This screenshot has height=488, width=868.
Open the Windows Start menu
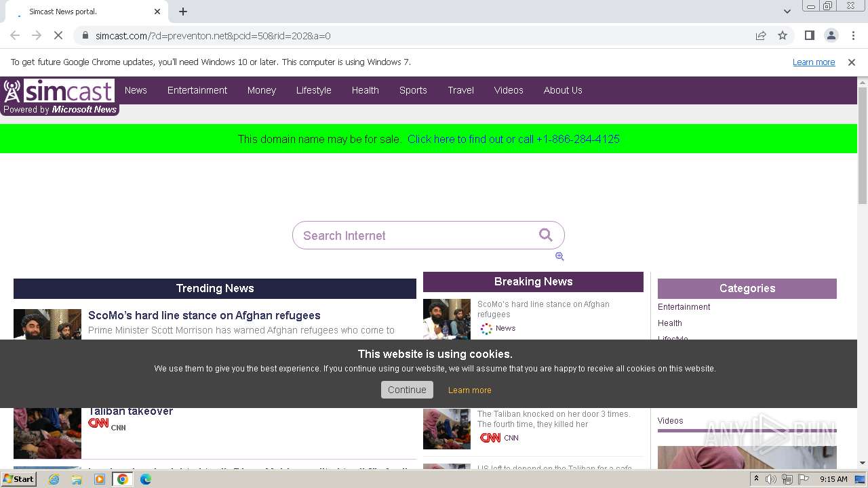[x=19, y=479]
